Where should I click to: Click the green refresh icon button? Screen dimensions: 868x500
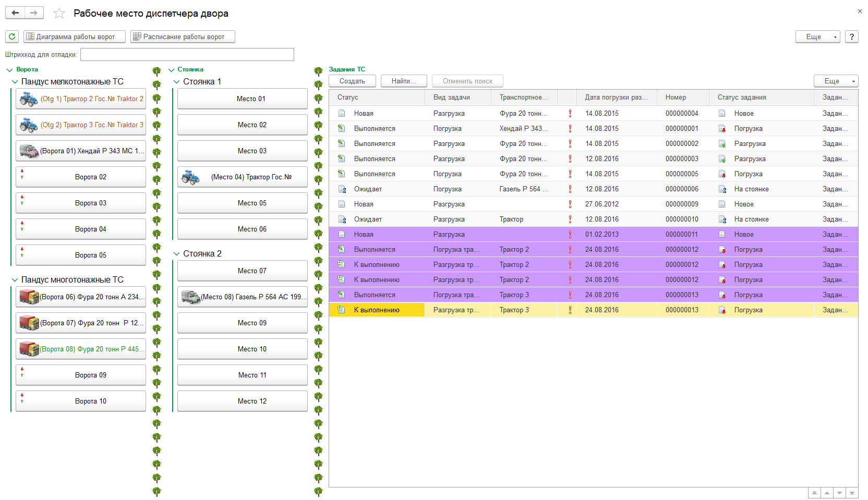coord(12,36)
